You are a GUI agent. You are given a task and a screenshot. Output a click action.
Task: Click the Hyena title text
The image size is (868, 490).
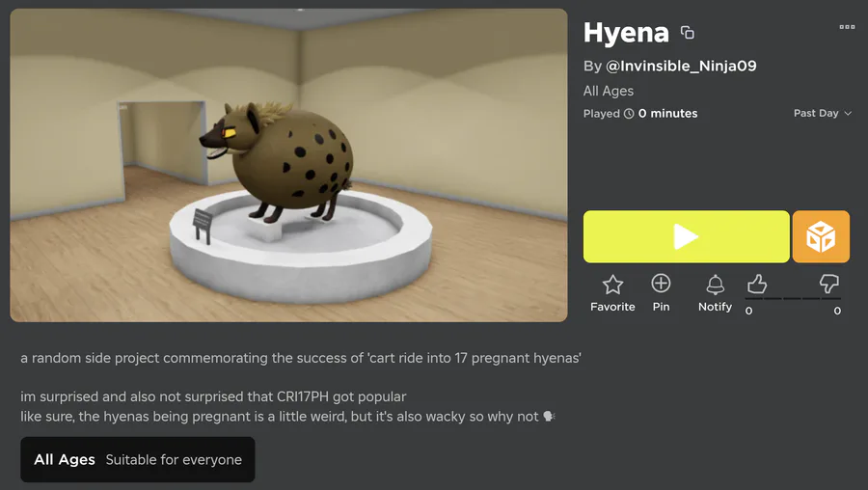626,33
